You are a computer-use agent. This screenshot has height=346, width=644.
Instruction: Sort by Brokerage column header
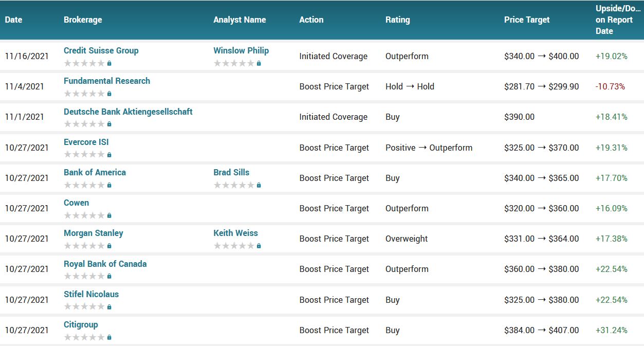83,20
